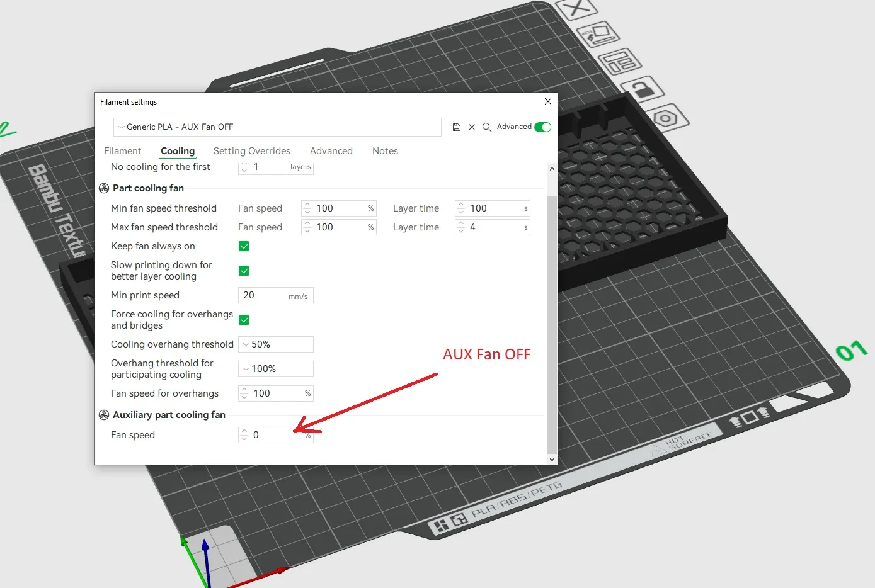The height and width of the screenshot is (588, 875).
Task: Click the Max fan speed threshold fan speed field
Action: pyautogui.click(x=340, y=227)
